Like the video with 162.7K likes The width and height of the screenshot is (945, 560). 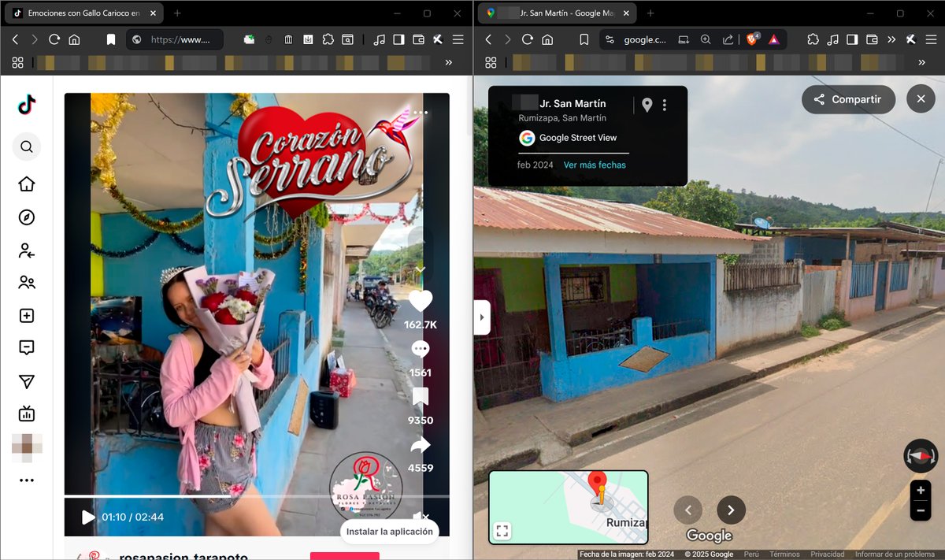pos(421,301)
